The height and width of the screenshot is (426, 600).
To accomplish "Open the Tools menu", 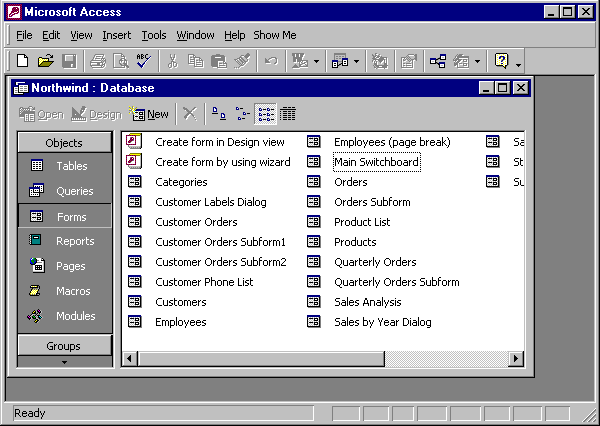I will tap(154, 35).
